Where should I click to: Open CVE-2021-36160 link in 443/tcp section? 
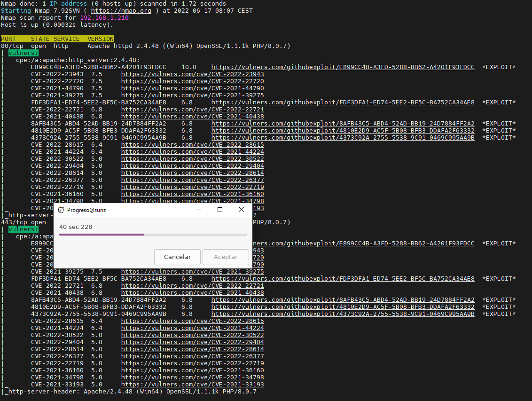pos(193,370)
